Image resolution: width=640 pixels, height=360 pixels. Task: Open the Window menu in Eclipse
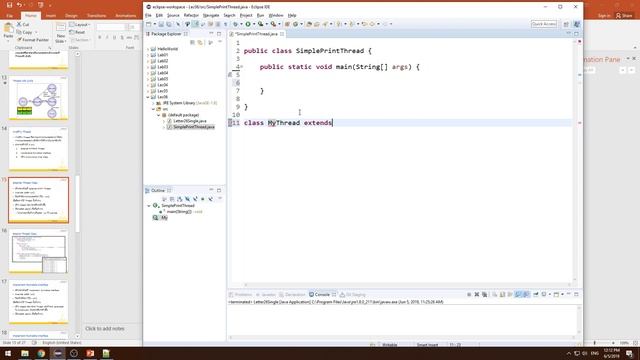click(x=276, y=15)
